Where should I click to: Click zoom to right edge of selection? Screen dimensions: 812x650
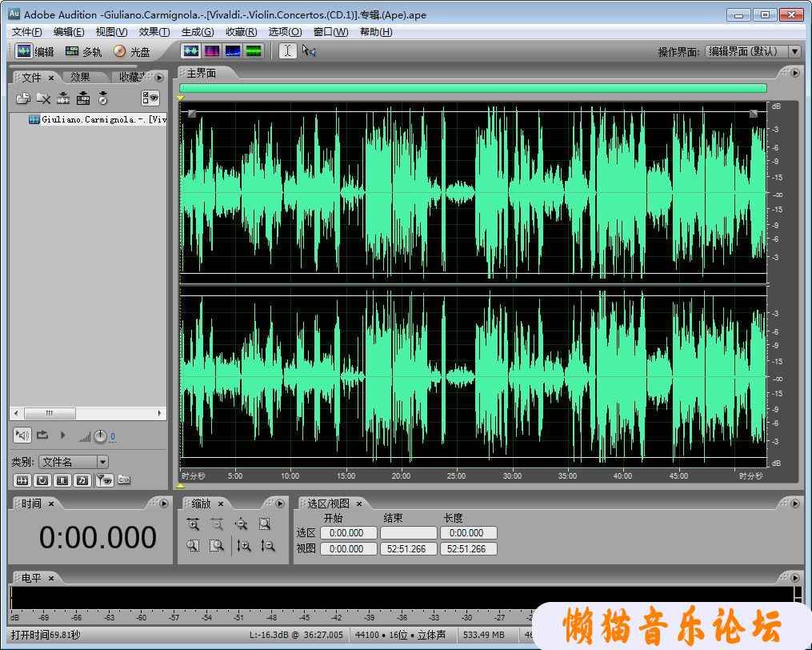click(217, 546)
